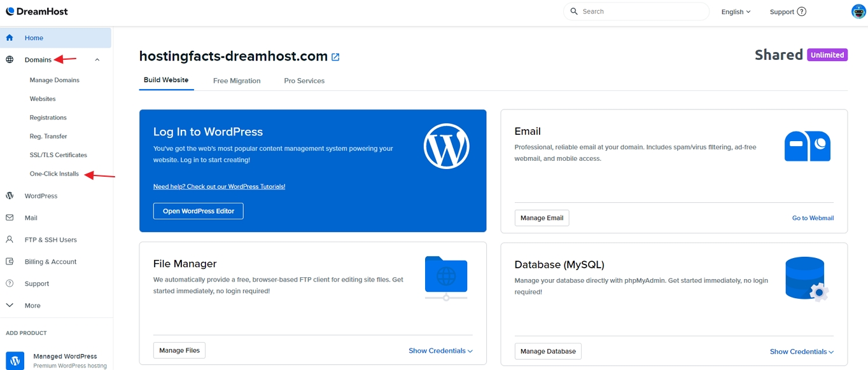The image size is (868, 370).
Task: Click the Mail envelope icon
Action: tap(10, 217)
